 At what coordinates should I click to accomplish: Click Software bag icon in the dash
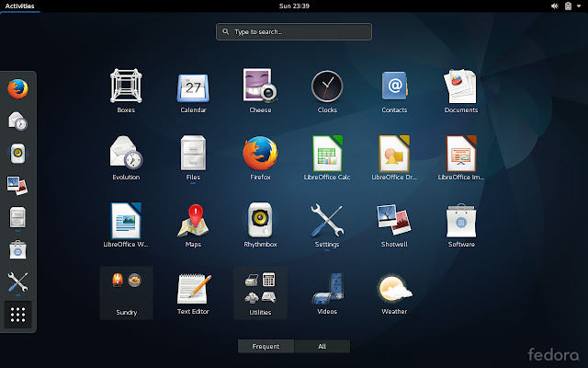(x=17, y=249)
